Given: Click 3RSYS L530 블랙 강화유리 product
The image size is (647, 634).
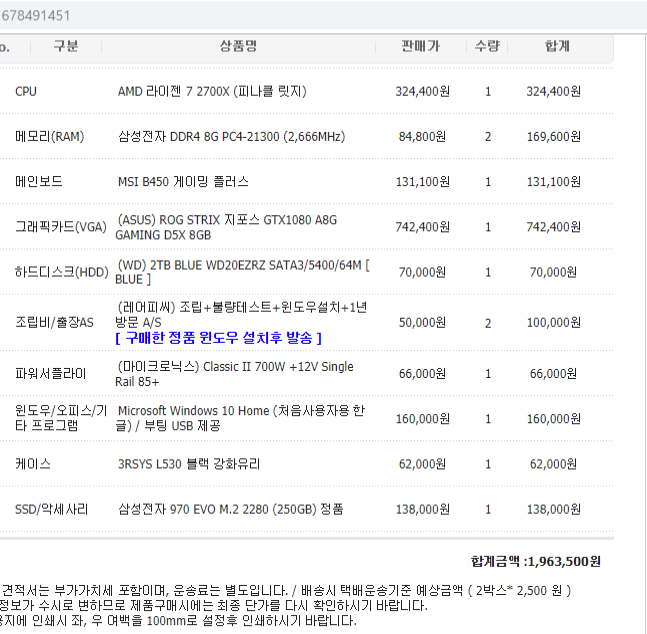Looking at the screenshot, I should coord(189,464).
